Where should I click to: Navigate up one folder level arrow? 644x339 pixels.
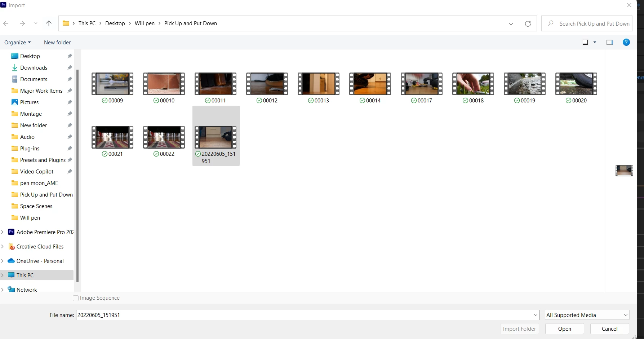(x=49, y=23)
